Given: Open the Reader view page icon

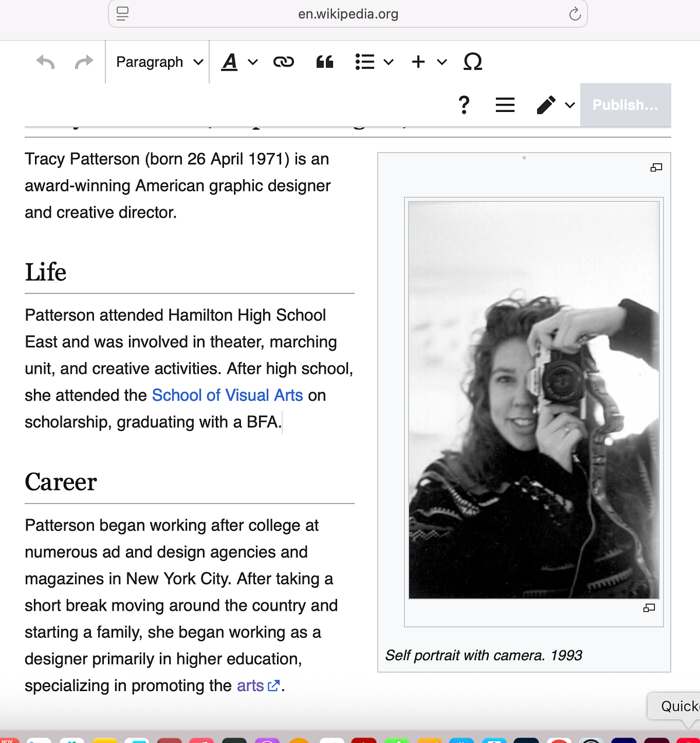Looking at the screenshot, I should tap(123, 14).
